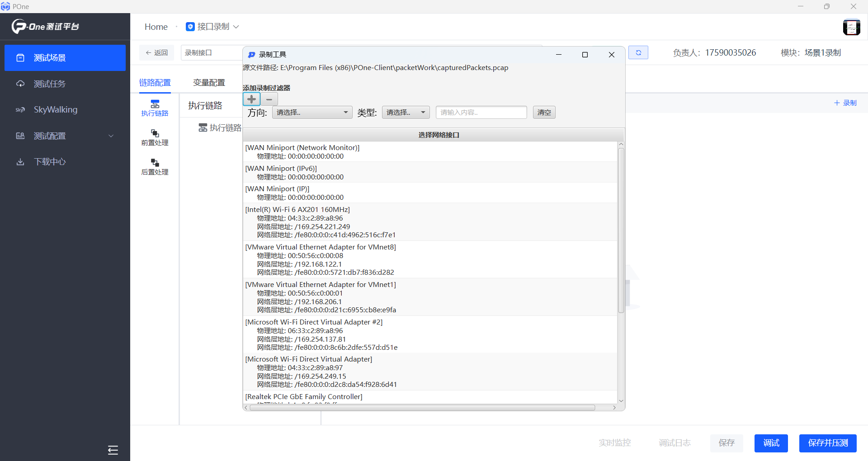Screen dimensions: 868x461
Task: Open SkyWalking in the sidebar
Action: 55,110
